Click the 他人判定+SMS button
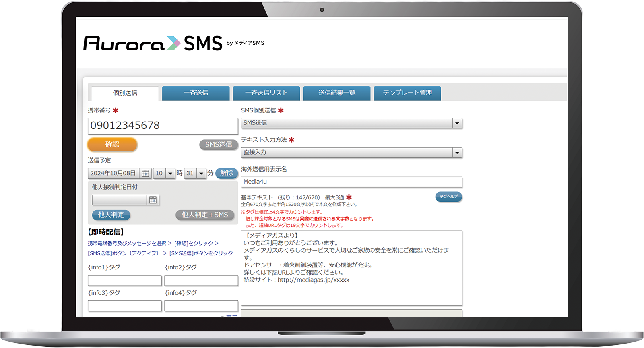The image size is (644, 348). [x=205, y=215]
